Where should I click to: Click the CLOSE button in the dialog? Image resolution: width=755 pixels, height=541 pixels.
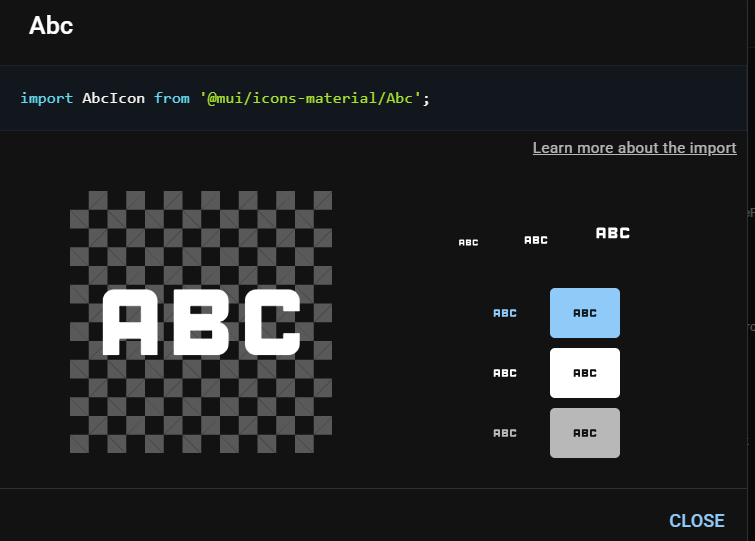tap(697, 521)
